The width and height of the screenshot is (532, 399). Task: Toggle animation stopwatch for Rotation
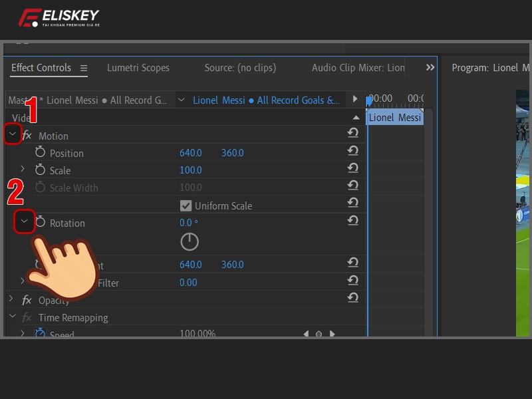(40, 223)
